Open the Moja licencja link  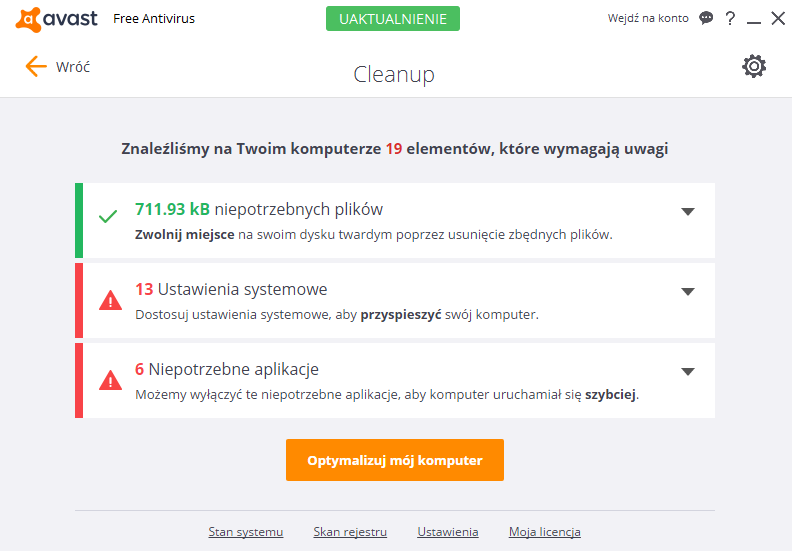[544, 532]
